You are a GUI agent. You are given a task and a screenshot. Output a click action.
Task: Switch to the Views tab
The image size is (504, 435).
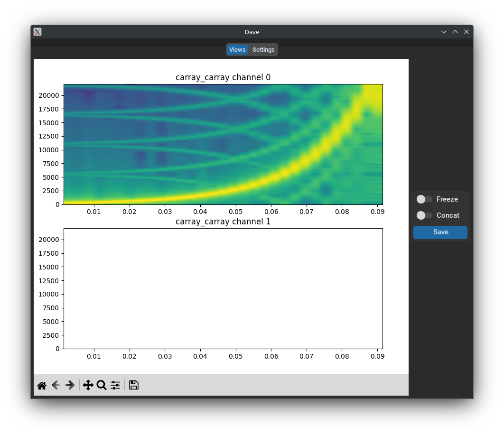[x=237, y=50]
